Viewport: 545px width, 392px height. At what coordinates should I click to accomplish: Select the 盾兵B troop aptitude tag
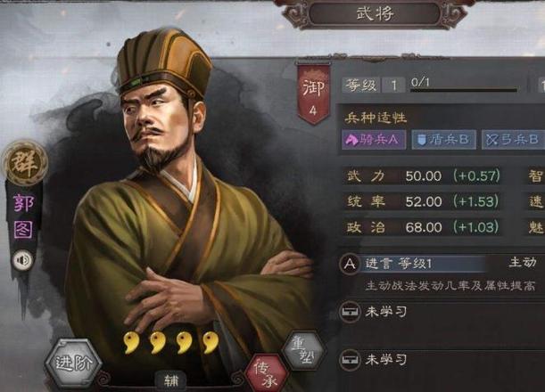(x=443, y=140)
